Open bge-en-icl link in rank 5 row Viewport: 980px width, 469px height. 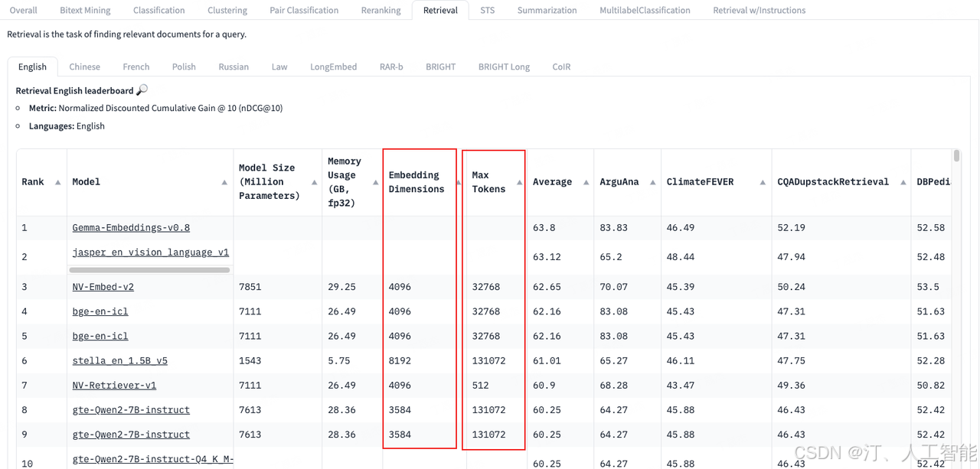pos(100,336)
